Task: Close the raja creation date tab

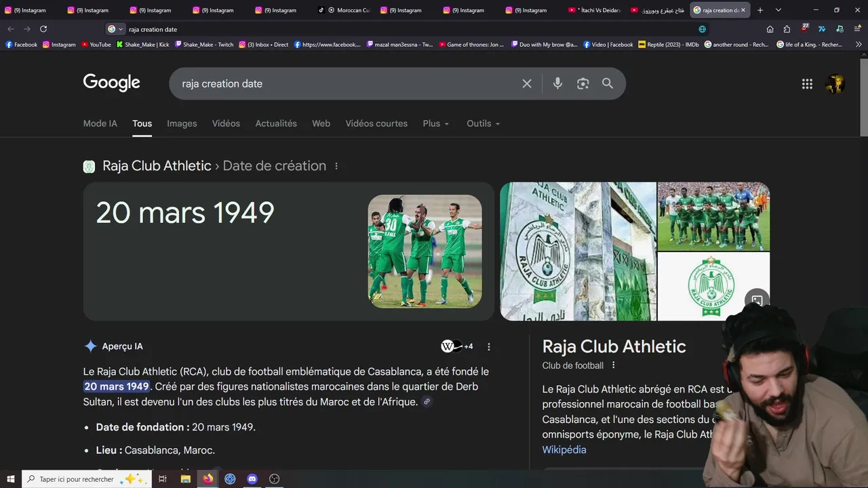Action: point(743,10)
